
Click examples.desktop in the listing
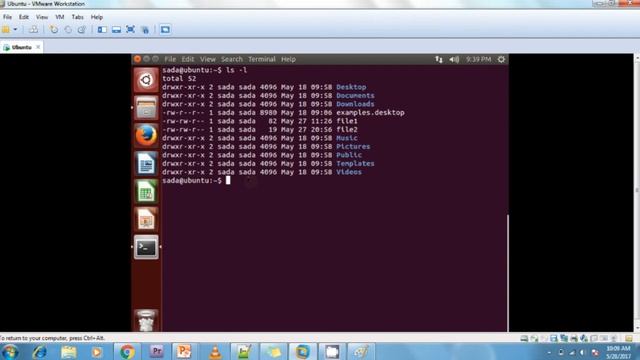click(x=370, y=113)
